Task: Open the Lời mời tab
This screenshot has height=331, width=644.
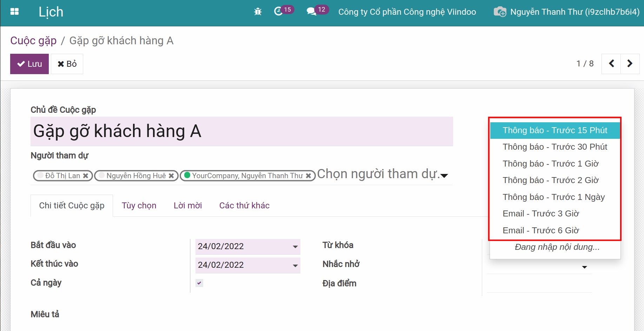Action: (x=187, y=205)
